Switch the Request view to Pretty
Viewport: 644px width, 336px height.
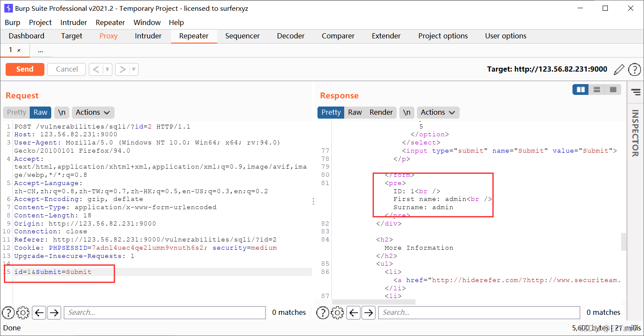point(17,112)
